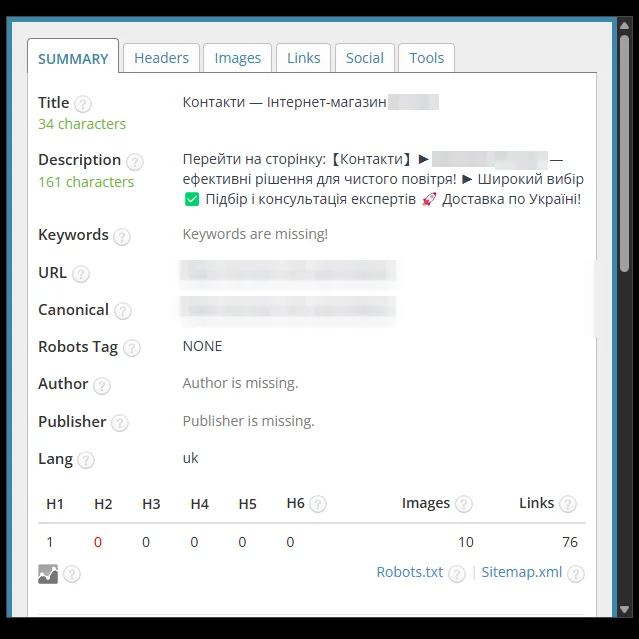Image resolution: width=639 pixels, height=639 pixels.
Task: Click the H1 column header
Action: pos(55,504)
